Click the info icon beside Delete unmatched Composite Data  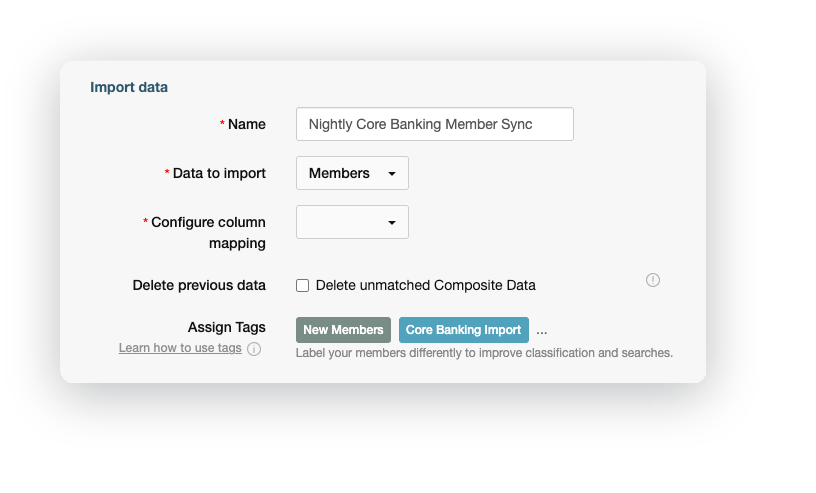[653, 280]
